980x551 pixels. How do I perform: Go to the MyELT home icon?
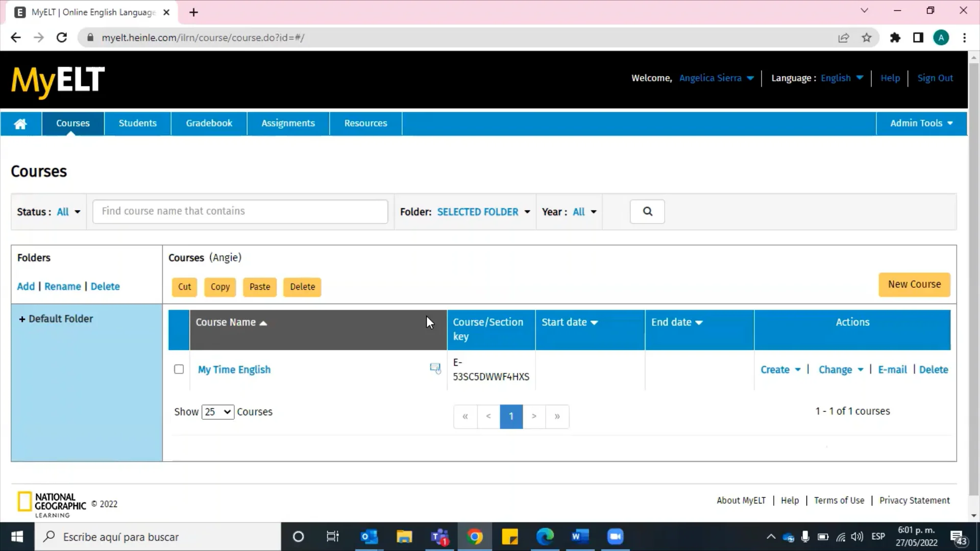[x=20, y=124]
